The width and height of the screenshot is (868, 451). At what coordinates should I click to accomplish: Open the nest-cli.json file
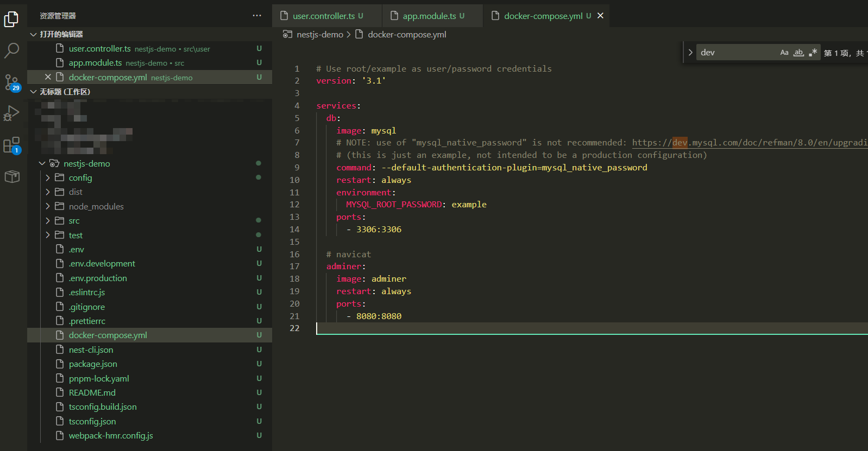pos(149,350)
